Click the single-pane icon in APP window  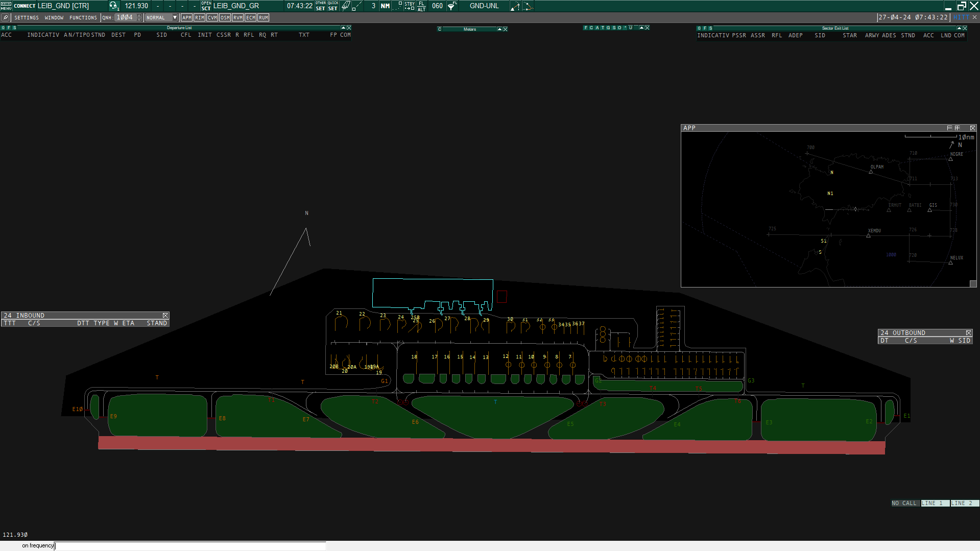point(949,128)
